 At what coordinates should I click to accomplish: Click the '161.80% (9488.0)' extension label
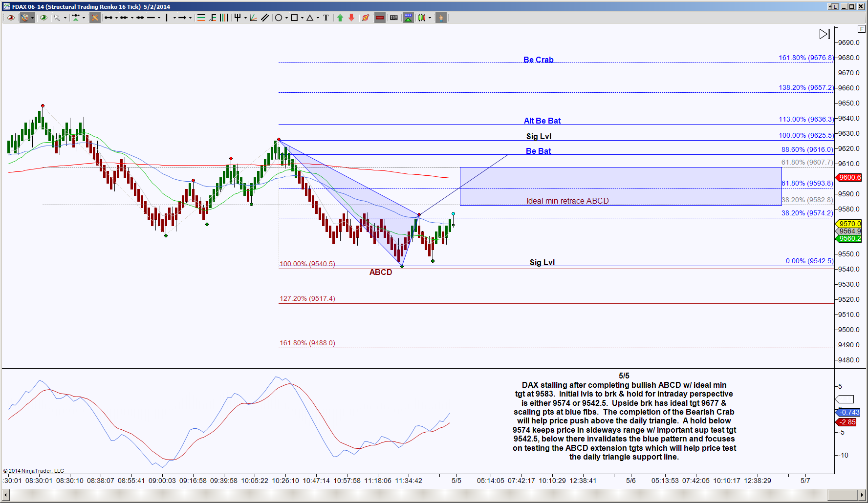click(307, 343)
